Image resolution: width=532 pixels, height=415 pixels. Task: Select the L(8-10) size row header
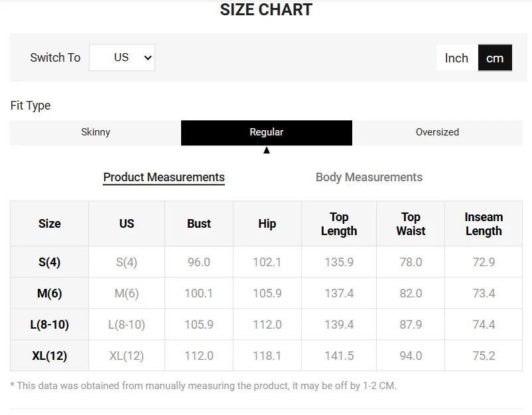[50, 325]
